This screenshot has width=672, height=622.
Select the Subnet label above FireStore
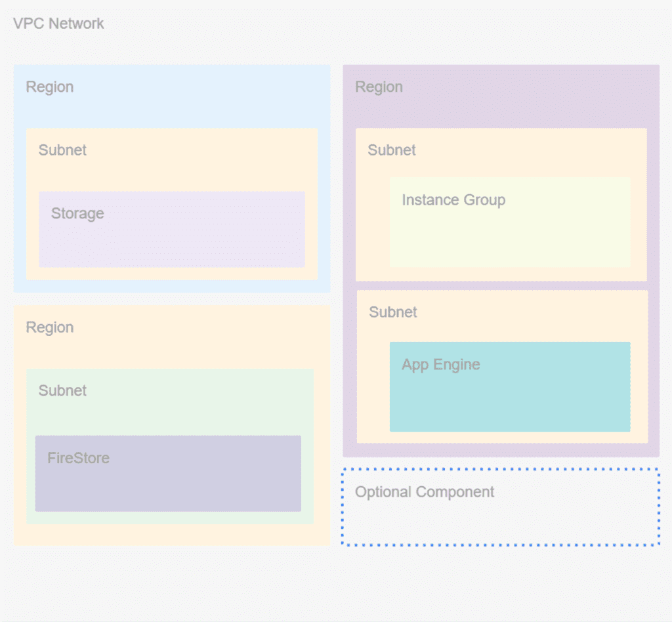tap(62, 391)
